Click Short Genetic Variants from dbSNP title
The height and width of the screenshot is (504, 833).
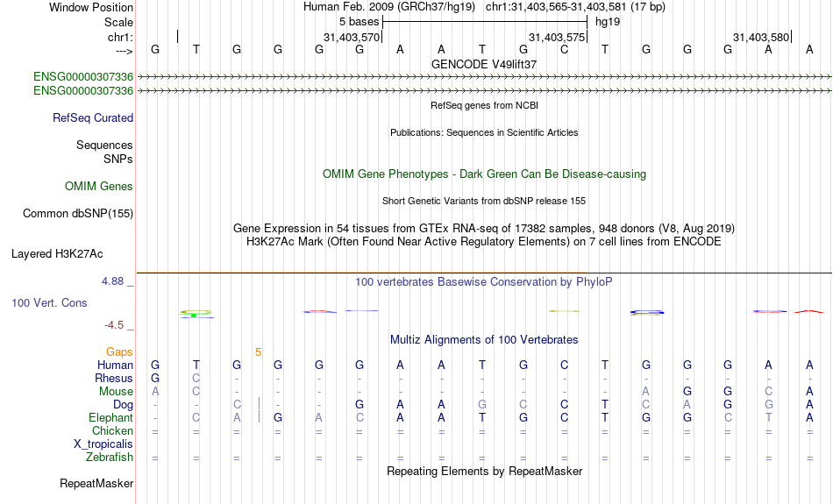click(484, 201)
